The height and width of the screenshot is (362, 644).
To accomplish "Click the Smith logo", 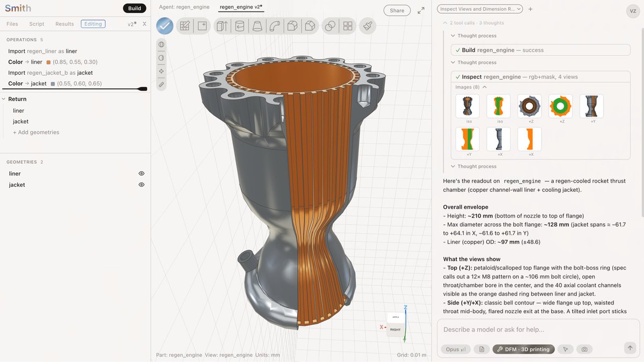I will tap(18, 8).
